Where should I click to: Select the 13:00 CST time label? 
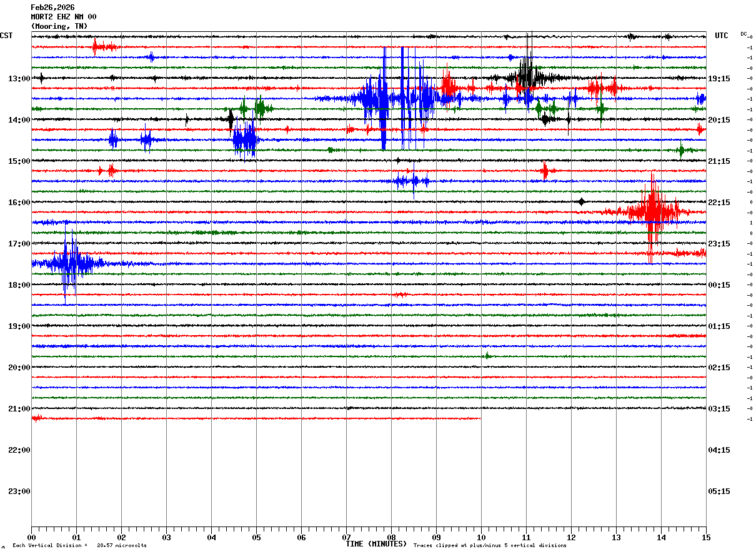19,79
